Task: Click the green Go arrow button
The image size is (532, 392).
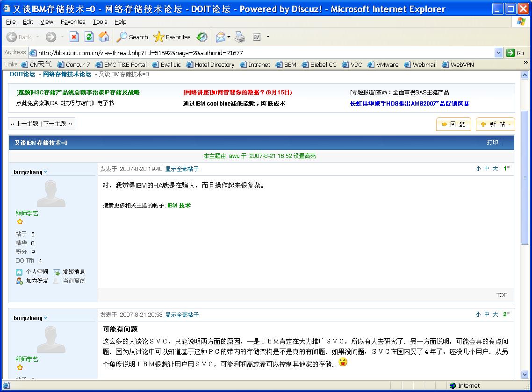Action: (x=515, y=53)
